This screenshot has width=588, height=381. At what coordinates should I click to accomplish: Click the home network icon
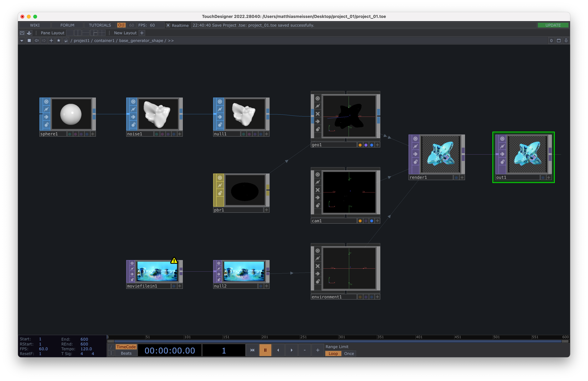pyautogui.click(x=66, y=41)
